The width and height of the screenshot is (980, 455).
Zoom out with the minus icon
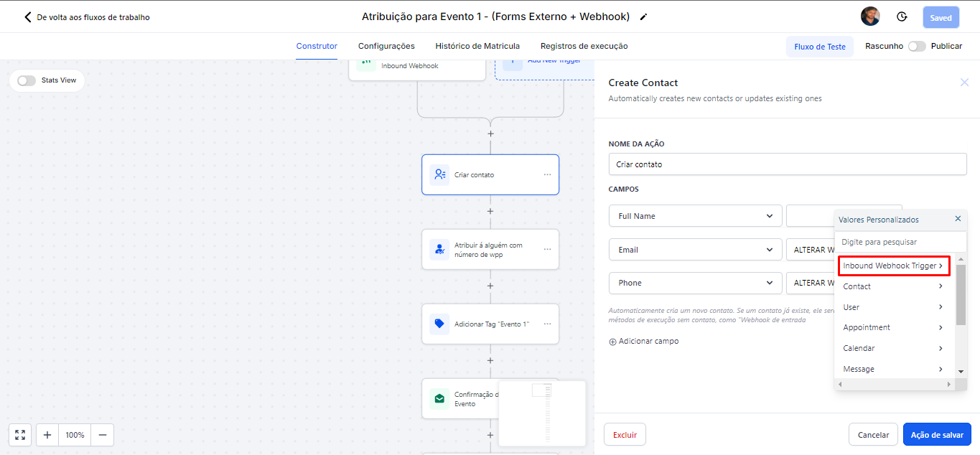tap(103, 435)
